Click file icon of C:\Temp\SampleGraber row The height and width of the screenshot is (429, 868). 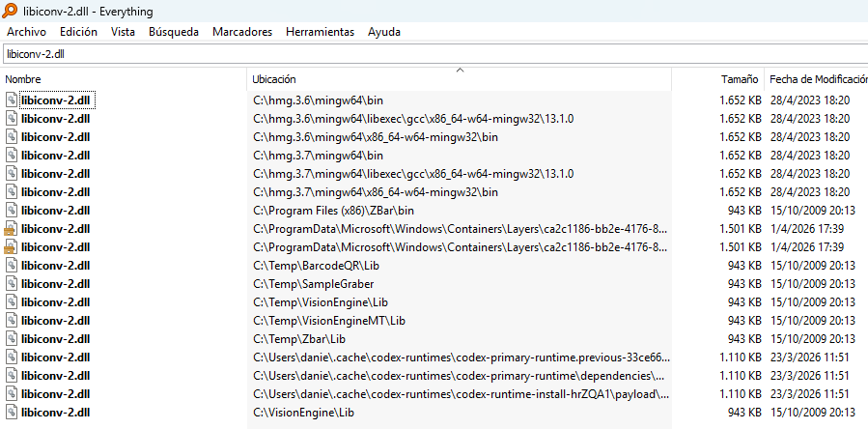(x=12, y=283)
